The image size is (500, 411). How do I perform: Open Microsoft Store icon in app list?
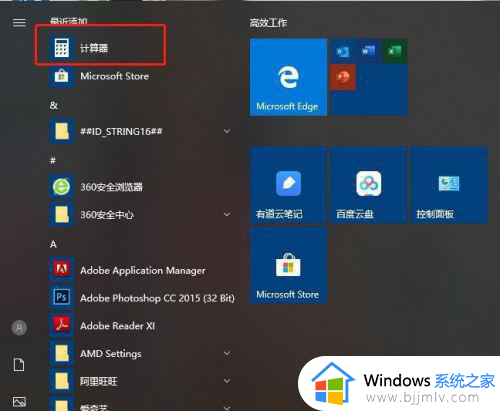[62, 76]
